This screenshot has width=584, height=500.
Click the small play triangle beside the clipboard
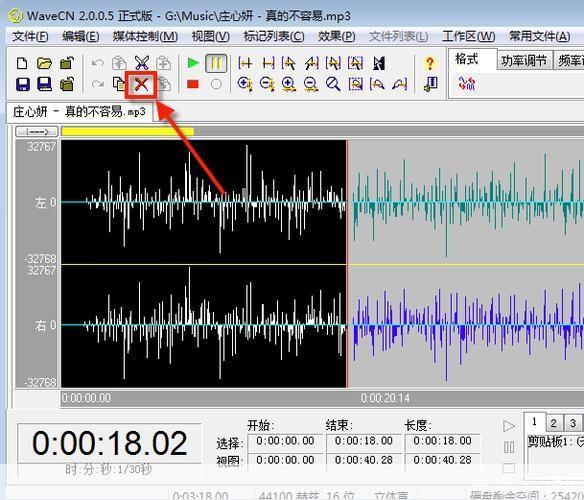coord(509,426)
